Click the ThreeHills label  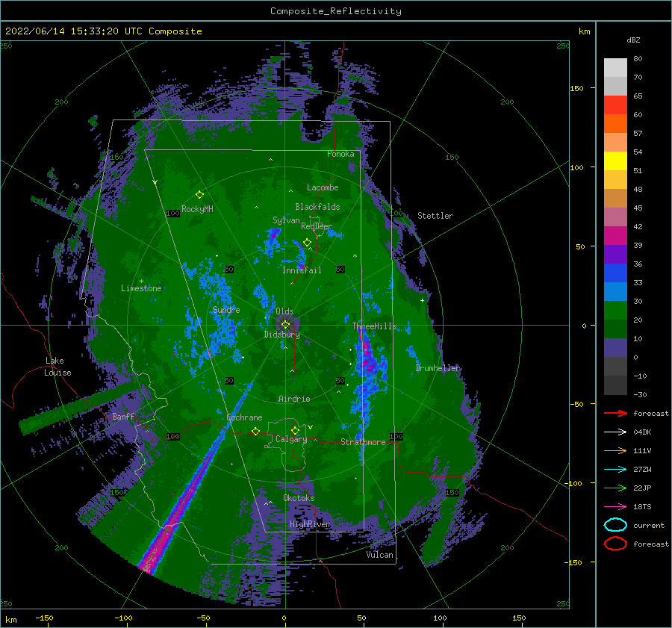coord(375,326)
